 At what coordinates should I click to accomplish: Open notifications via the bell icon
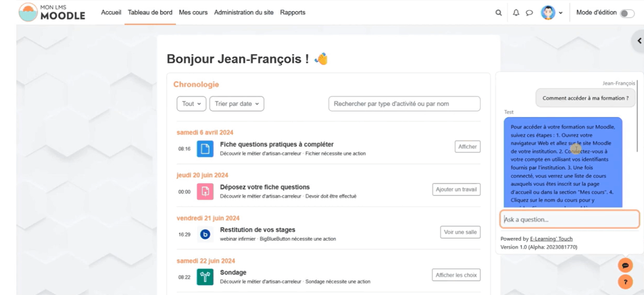click(x=516, y=13)
